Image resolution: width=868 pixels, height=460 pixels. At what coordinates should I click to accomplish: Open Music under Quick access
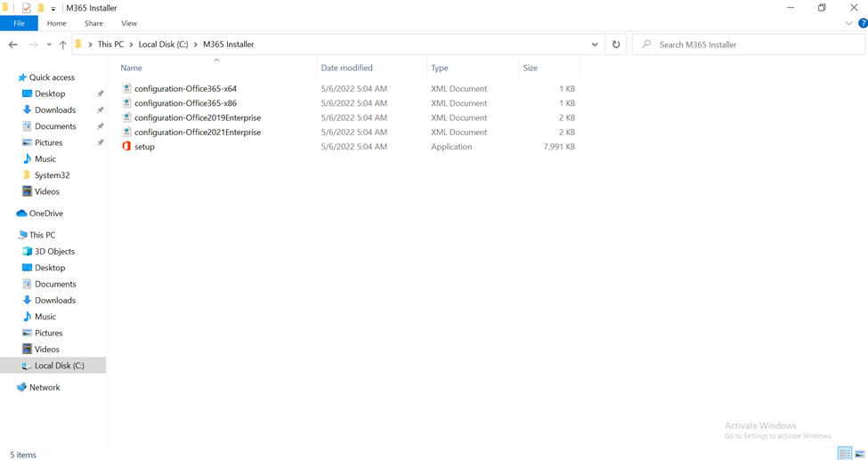(x=45, y=159)
